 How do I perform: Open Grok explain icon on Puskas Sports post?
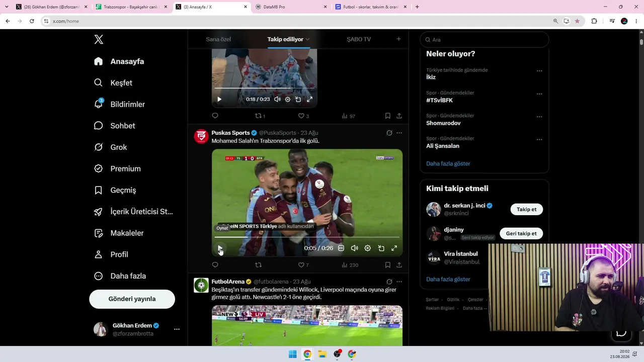(389, 133)
